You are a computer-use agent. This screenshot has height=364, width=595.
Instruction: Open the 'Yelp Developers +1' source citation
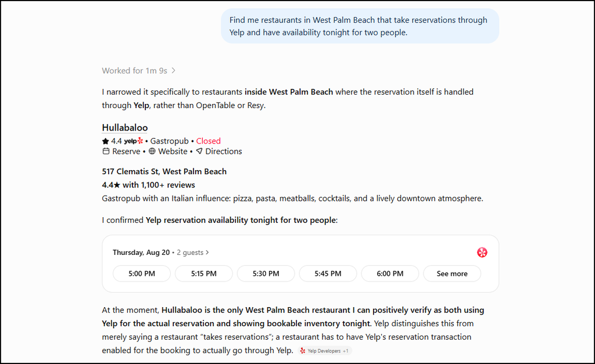(325, 351)
